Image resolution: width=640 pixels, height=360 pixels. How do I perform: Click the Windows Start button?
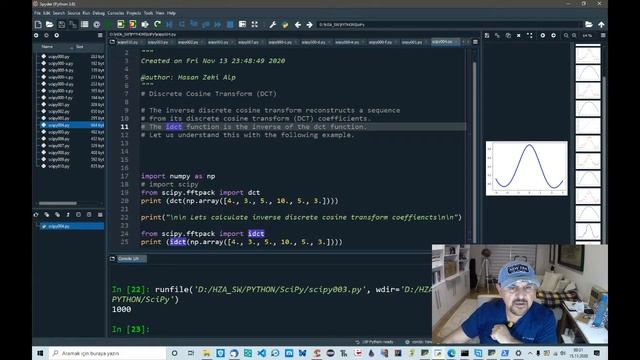pos(40,353)
